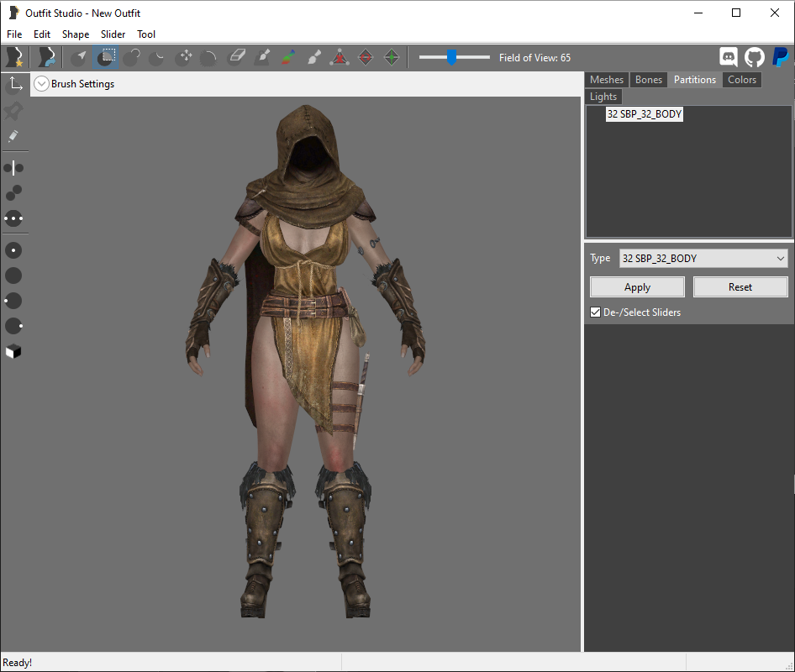795x672 pixels.
Task: Toggle Edit Connected Only option
Action: coord(13,193)
